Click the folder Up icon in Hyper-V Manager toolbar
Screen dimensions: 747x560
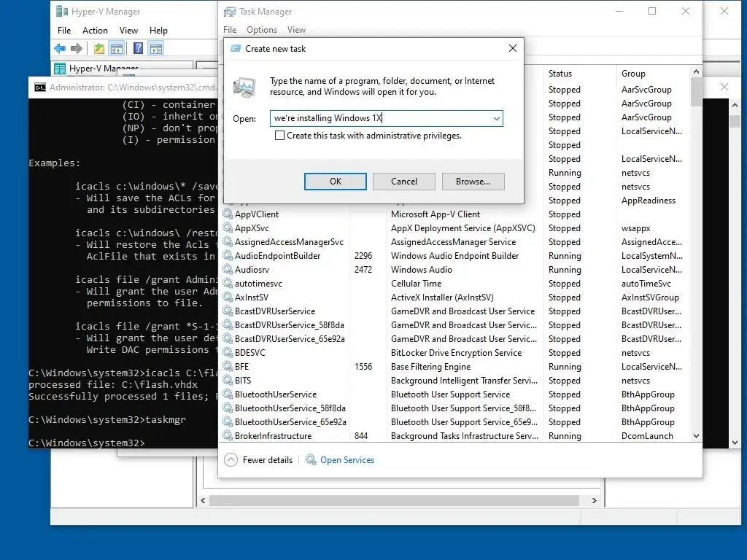[99, 48]
